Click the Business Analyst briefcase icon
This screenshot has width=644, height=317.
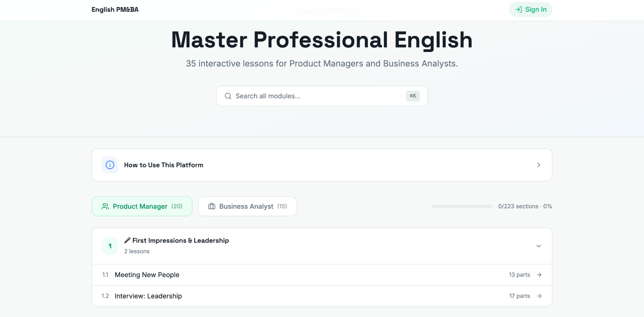point(212,206)
